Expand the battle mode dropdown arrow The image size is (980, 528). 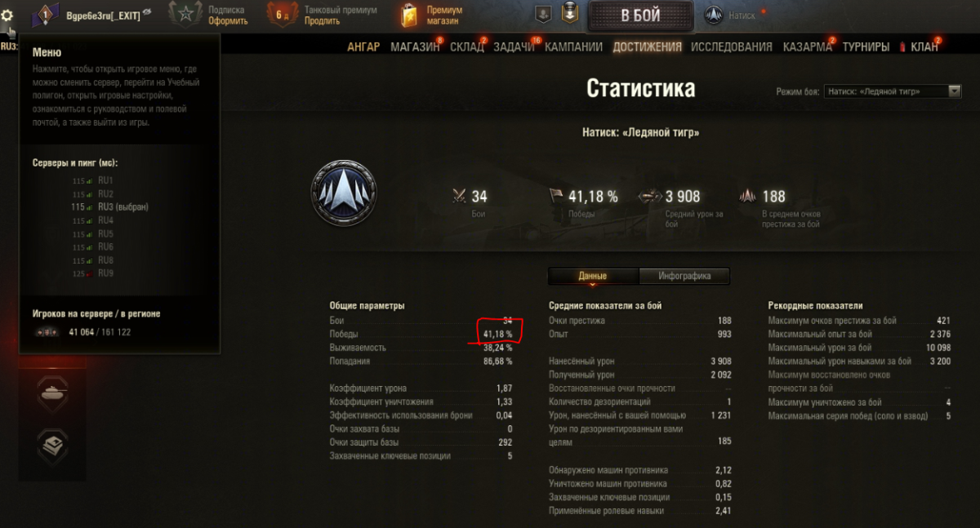[955, 91]
